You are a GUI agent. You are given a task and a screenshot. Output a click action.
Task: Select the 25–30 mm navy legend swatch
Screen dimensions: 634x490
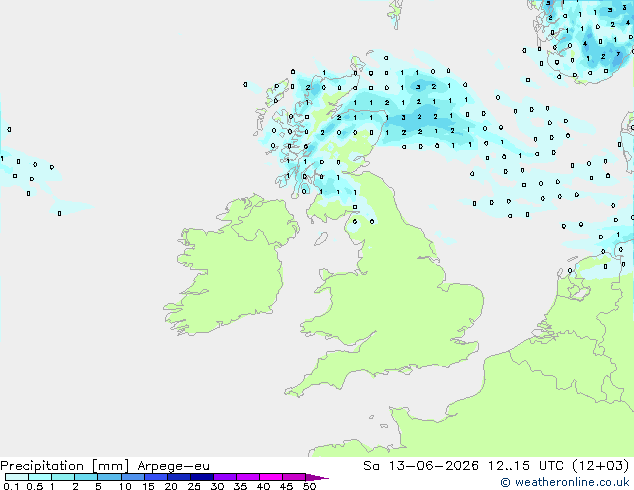pyautogui.click(x=201, y=477)
